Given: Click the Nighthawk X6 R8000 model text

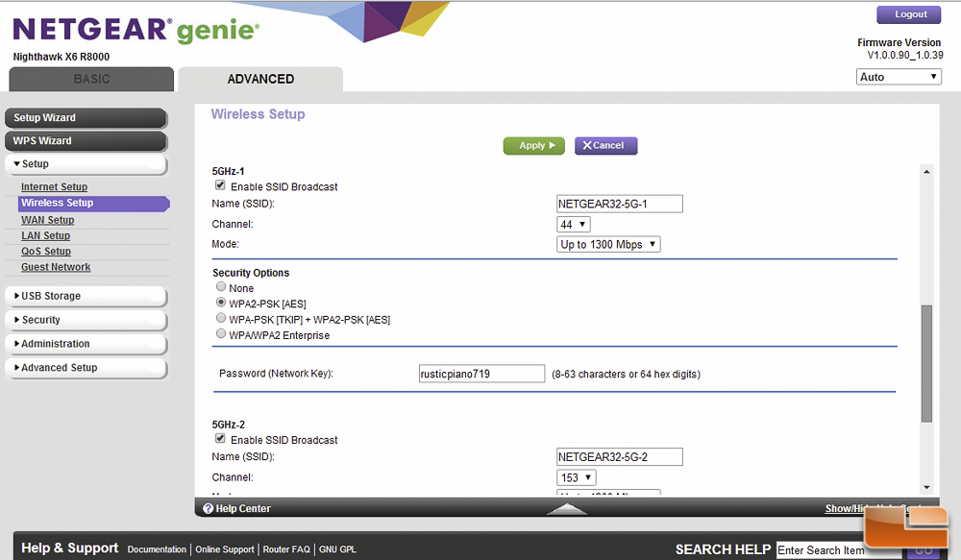Looking at the screenshot, I should click(62, 57).
